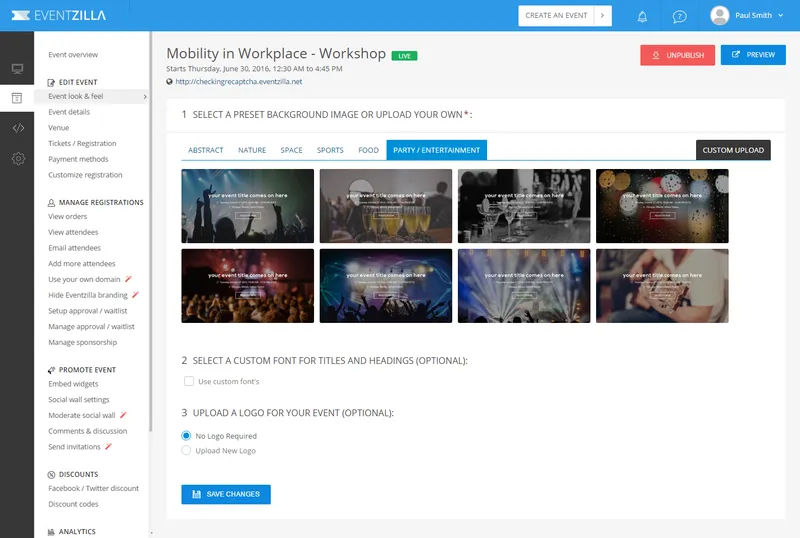The image size is (800, 538).
Task: Open the help chat bubble icon
Action: (x=679, y=16)
